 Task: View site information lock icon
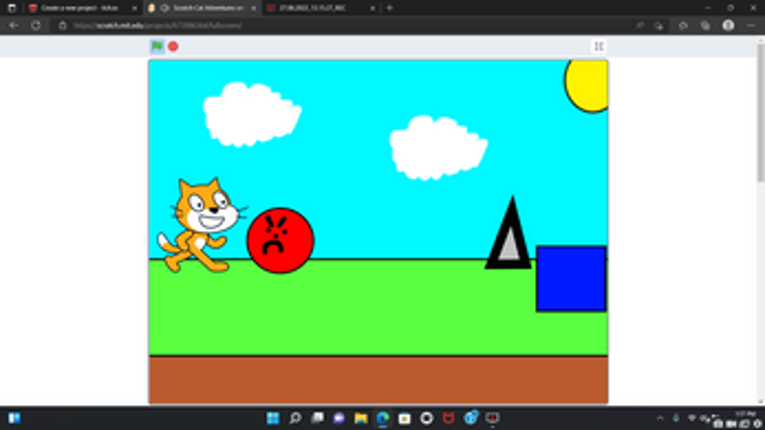(62, 25)
